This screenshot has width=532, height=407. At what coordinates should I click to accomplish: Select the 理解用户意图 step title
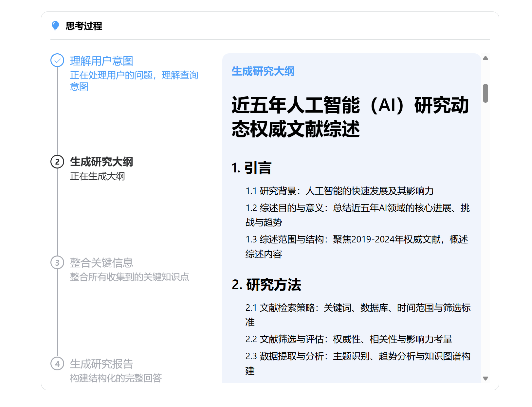click(x=101, y=61)
